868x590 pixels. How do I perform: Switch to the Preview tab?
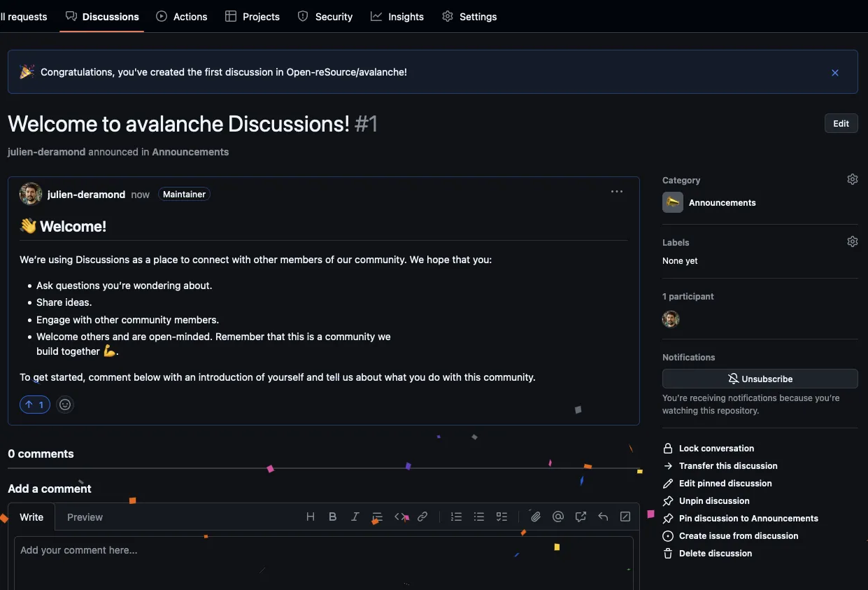[85, 517]
